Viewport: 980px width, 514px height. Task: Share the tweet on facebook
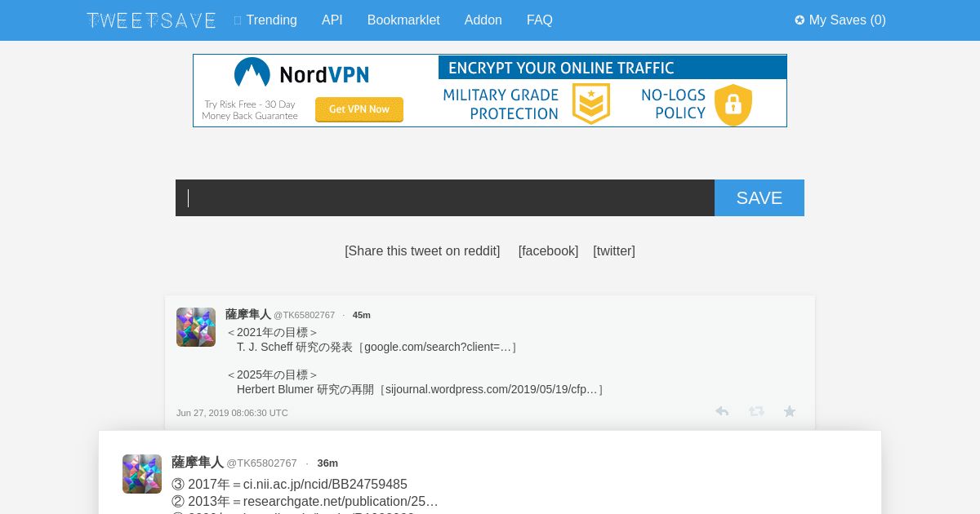click(548, 251)
